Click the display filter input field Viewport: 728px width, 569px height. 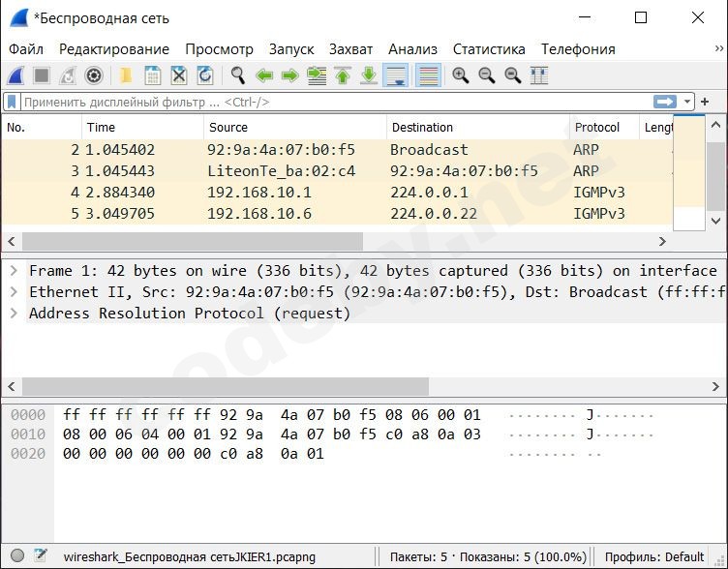(x=336, y=102)
